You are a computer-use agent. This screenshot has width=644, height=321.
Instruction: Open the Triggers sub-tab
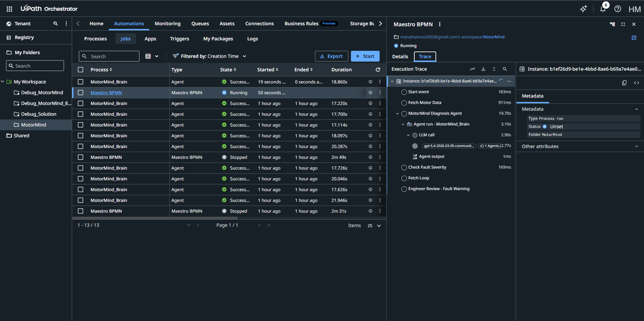pyautogui.click(x=180, y=39)
